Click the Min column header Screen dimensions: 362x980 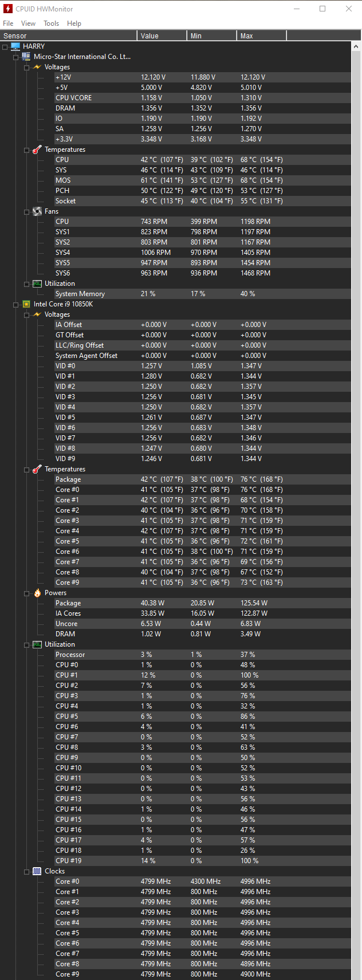pos(212,36)
